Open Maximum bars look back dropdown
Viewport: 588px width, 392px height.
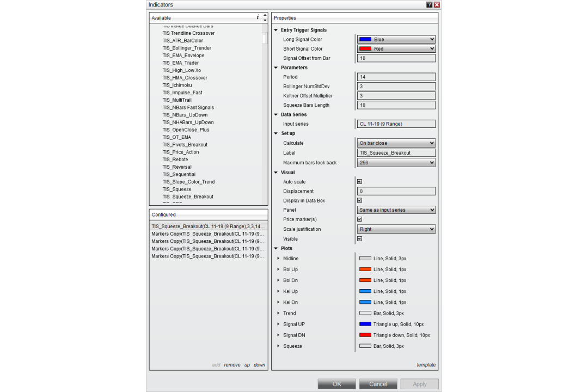(x=396, y=162)
